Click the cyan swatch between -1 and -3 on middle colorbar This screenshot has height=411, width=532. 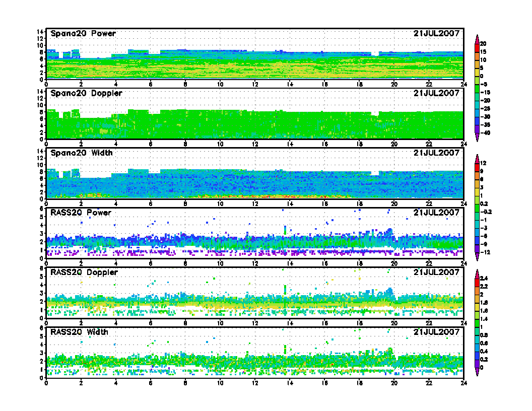point(477,224)
